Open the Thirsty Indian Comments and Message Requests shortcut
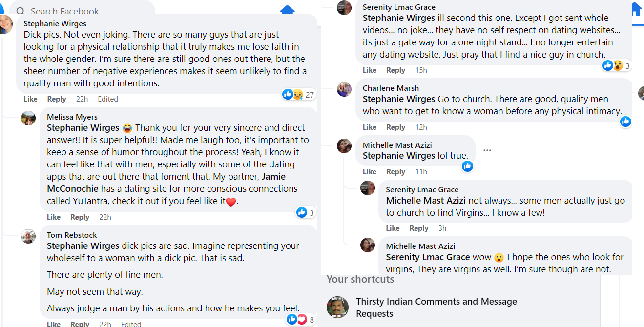Viewport: 644px width, 327px height. pos(436,307)
